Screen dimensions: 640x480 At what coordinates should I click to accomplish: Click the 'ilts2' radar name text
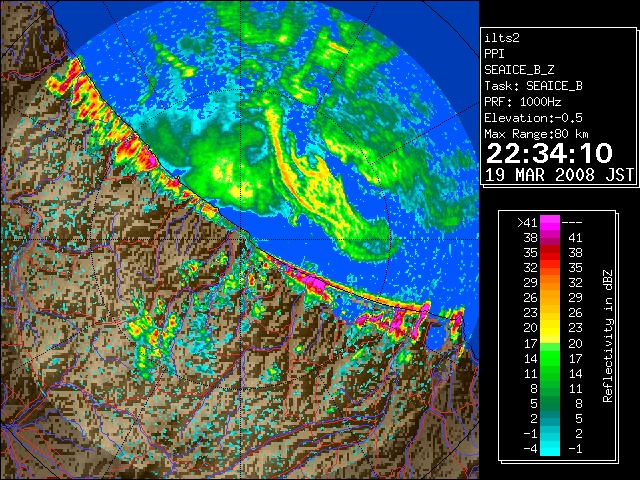pos(502,38)
